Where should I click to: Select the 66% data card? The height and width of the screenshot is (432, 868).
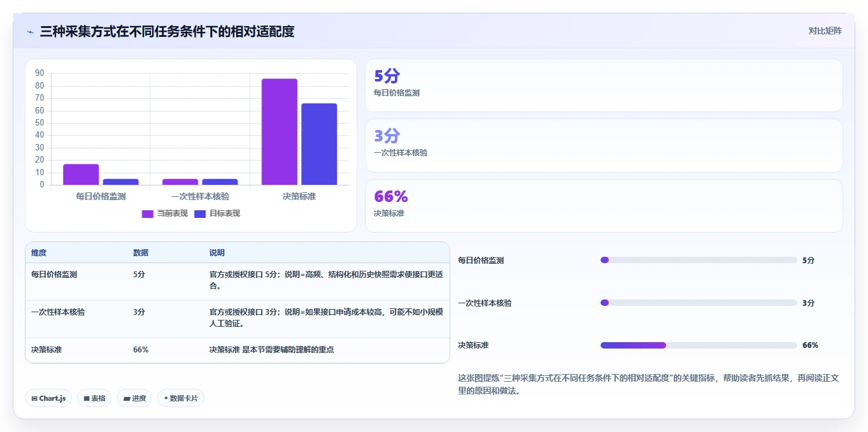604,206
